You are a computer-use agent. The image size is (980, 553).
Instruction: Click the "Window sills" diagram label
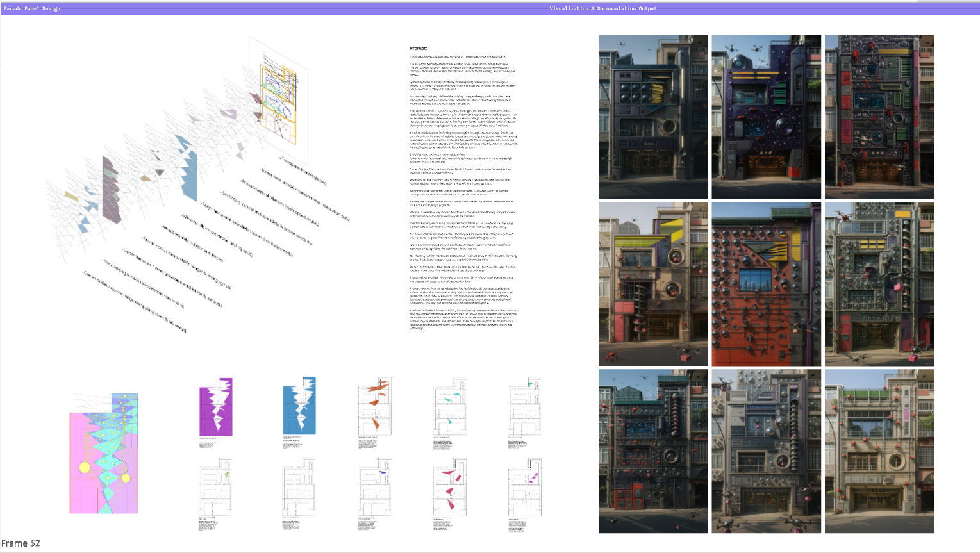pyautogui.click(x=217, y=235)
